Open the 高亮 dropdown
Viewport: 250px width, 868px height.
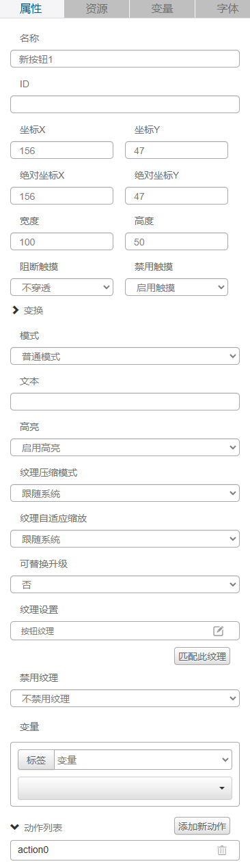(x=125, y=447)
